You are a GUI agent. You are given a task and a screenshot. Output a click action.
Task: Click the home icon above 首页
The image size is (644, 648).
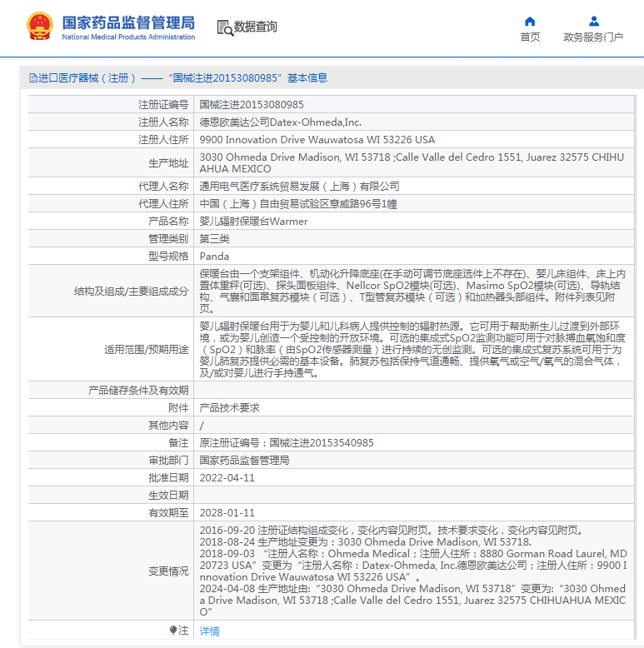(x=530, y=21)
